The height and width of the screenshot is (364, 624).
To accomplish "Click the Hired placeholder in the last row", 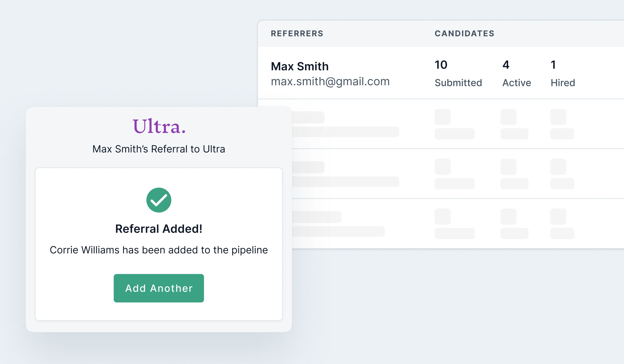I will click(x=562, y=224).
